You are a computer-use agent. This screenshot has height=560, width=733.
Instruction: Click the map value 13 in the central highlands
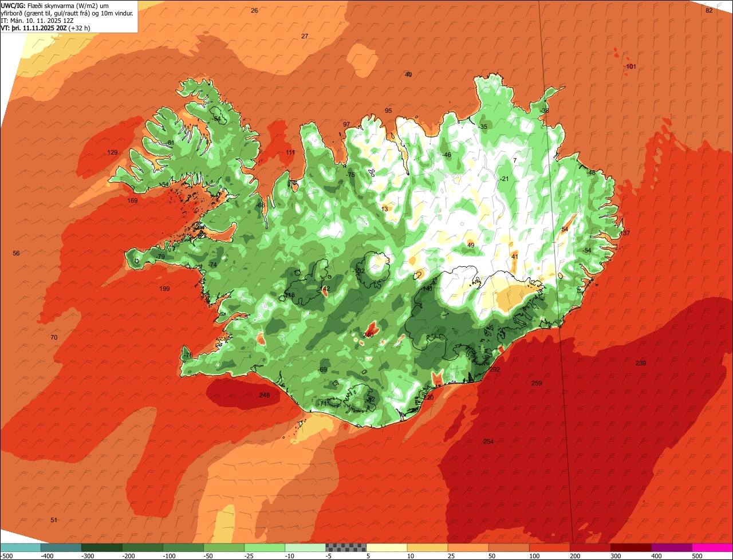pyautogui.click(x=384, y=210)
